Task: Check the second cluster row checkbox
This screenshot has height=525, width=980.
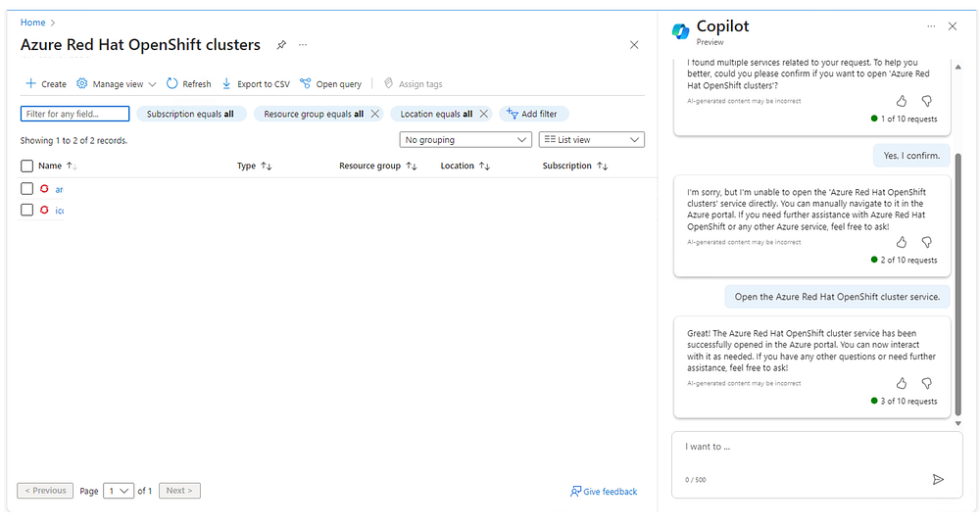Action: coord(26,210)
